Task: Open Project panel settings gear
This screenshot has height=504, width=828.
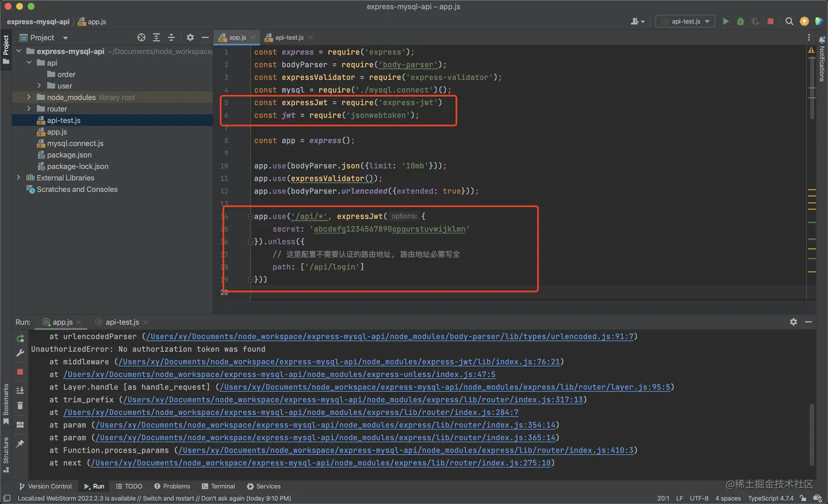Action: (x=190, y=37)
